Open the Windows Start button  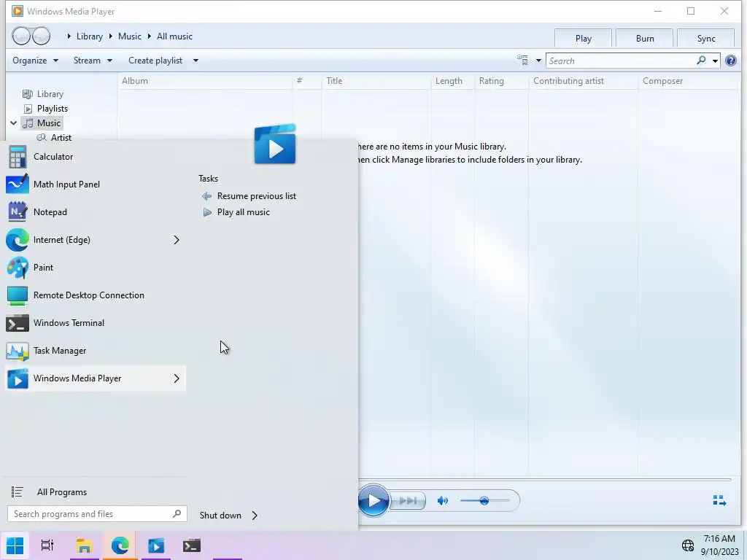pyautogui.click(x=15, y=545)
